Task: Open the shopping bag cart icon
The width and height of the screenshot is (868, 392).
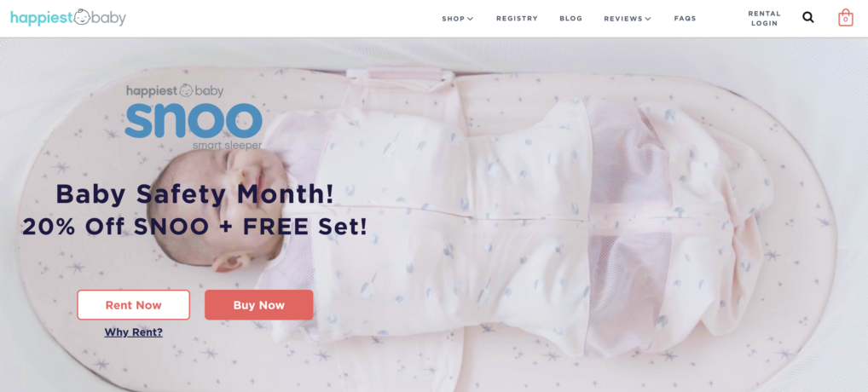Action: point(845,18)
